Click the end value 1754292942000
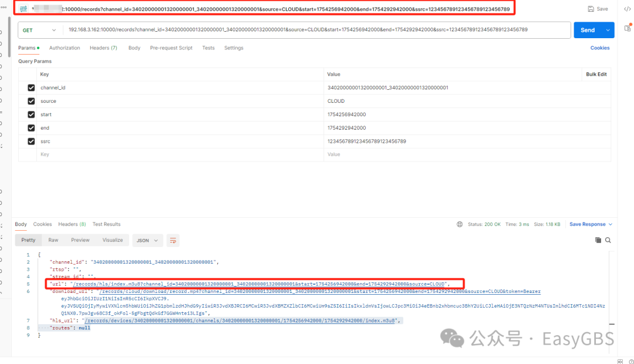This screenshot has height=364, width=634. (346, 128)
